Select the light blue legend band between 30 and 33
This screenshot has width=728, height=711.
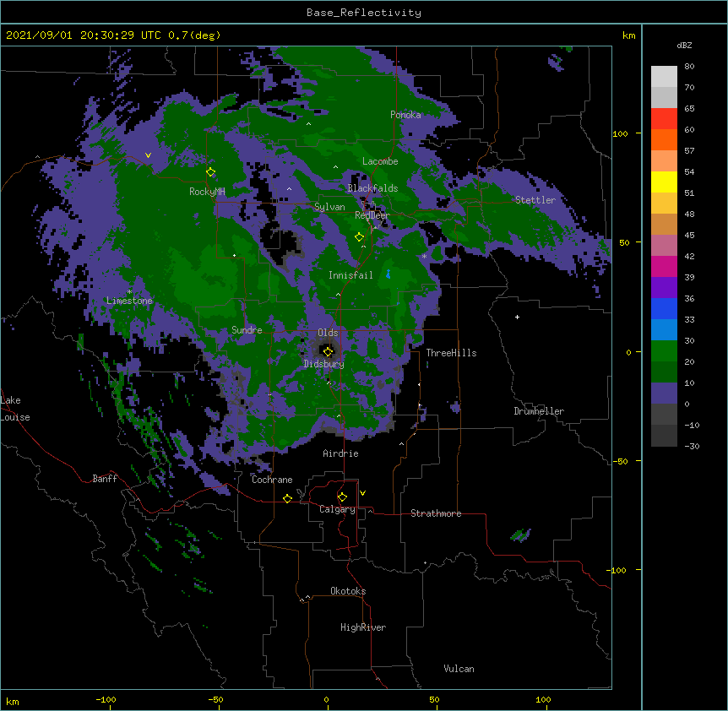pyautogui.click(x=664, y=330)
